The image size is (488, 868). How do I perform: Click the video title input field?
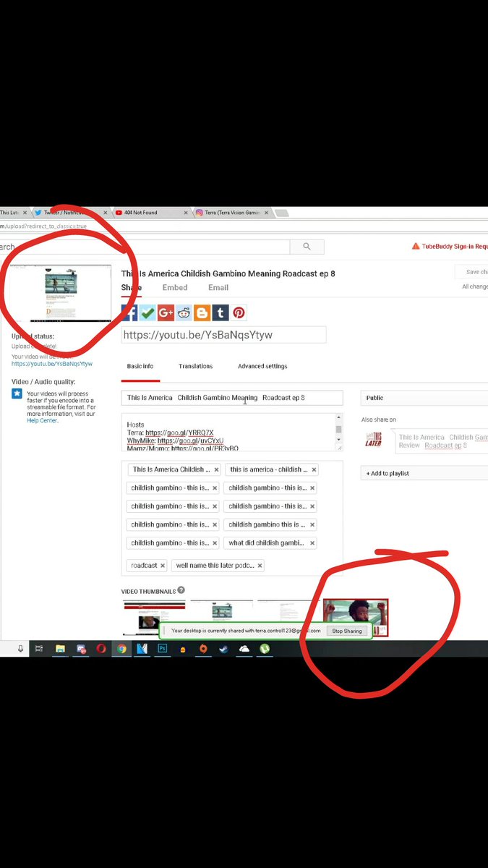coord(232,398)
